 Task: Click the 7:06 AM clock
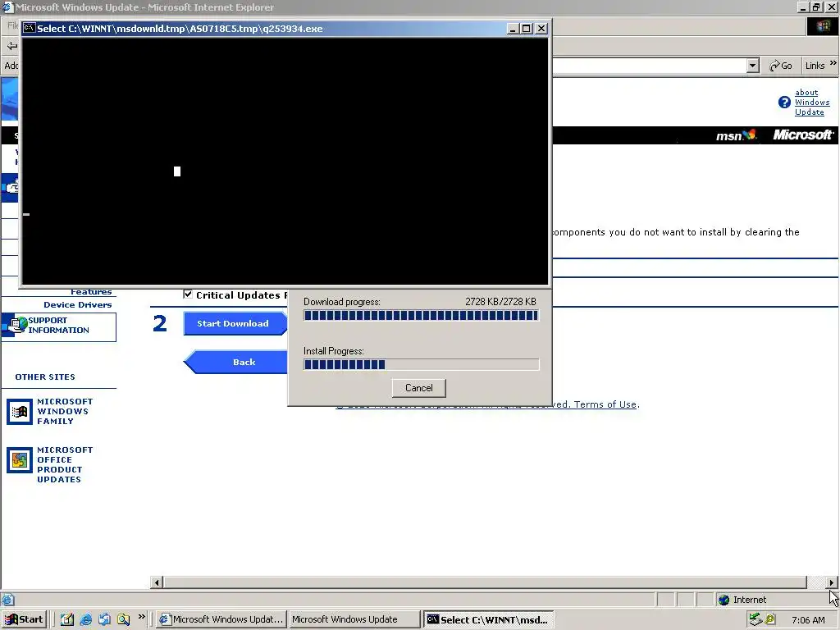point(808,620)
